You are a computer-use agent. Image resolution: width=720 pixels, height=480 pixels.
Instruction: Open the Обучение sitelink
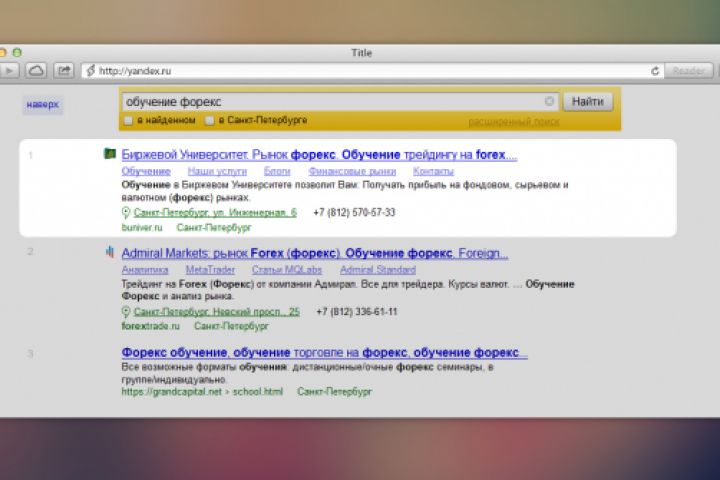[x=146, y=171]
